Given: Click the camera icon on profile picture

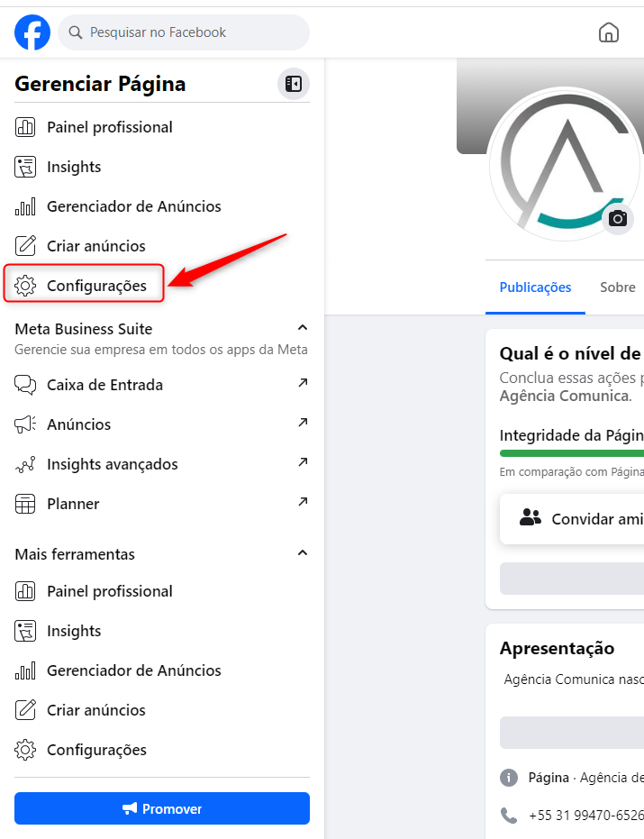Looking at the screenshot, I should point(618,218).
